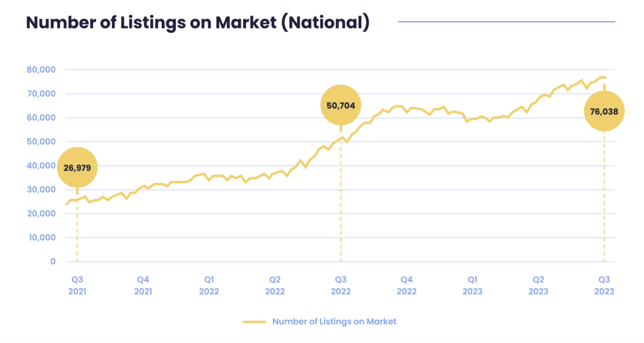The image size is (644, 343).
Task: Click the 30,000 y-axis label
Action: click(x=41, y=190)
